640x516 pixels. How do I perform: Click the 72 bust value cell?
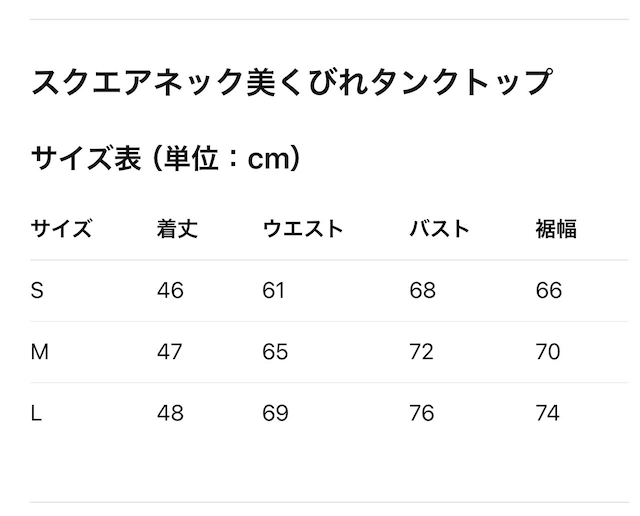[x=422, y=352]
